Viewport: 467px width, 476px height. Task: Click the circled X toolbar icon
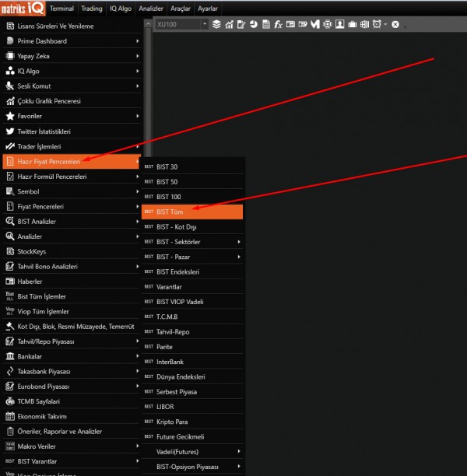pos(395,24)
